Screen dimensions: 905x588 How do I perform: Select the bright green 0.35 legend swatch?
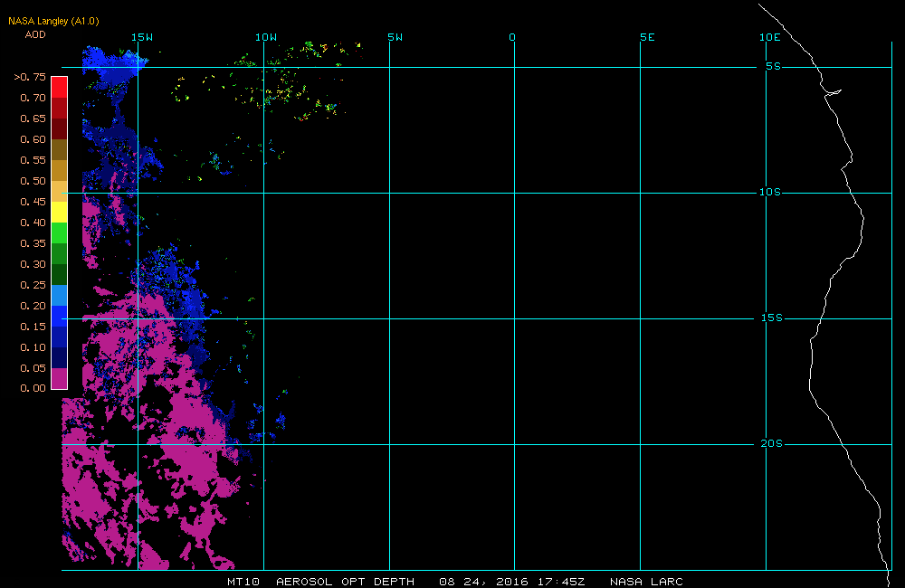click(x=60, y=233)
